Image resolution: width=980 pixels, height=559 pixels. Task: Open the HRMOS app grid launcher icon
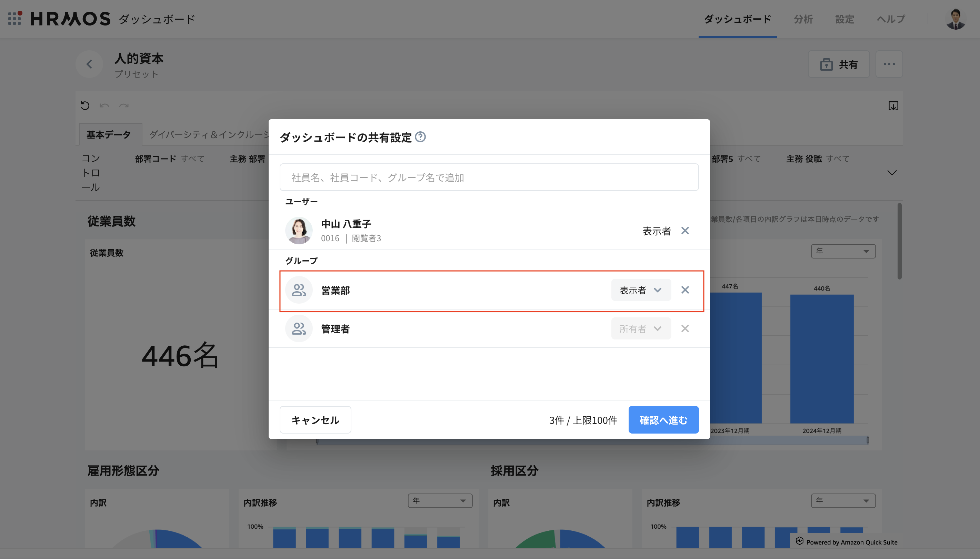point(14,18)
